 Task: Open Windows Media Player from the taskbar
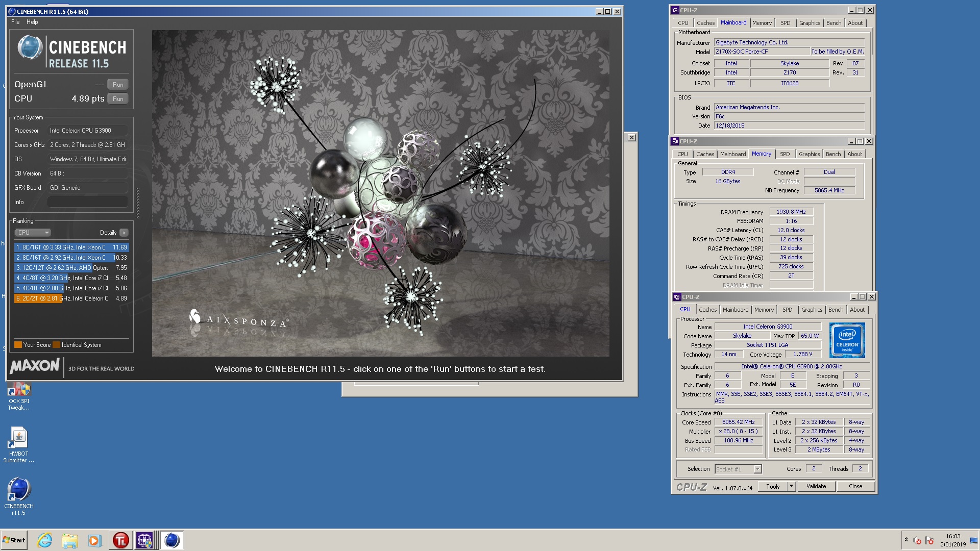point(94,540)
